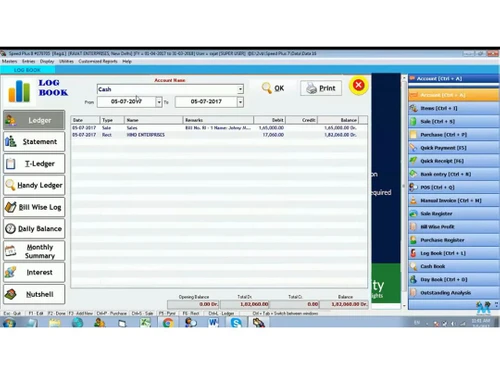The image size is (500, 375).
Task: Open the Handy Ledger
Action: click(34, 185)
